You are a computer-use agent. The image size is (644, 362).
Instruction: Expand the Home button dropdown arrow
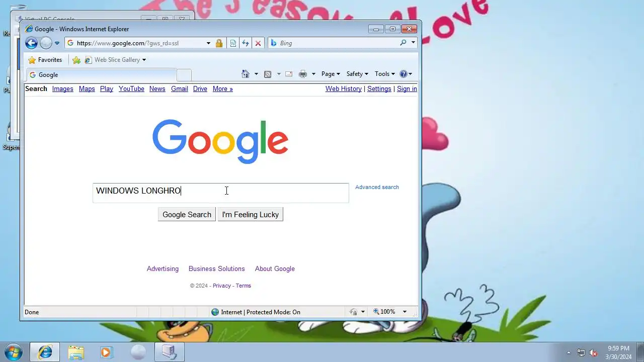coord(256,74)
